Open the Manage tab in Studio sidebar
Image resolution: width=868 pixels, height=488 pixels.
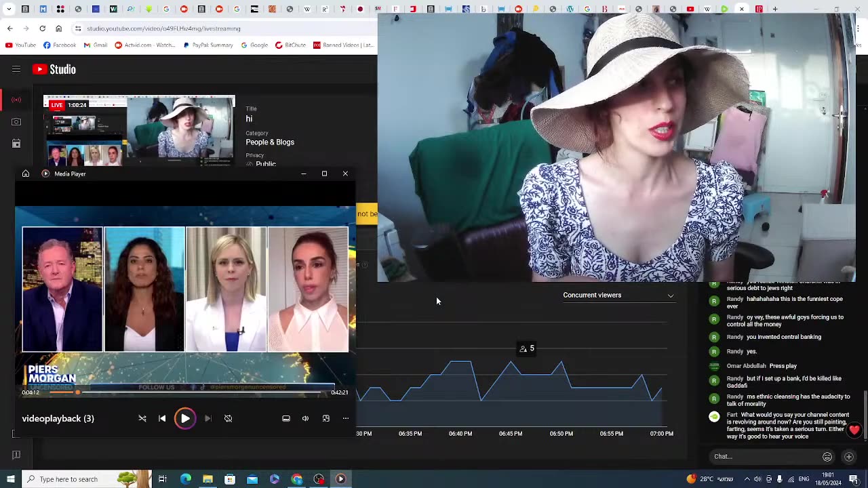[16, 144]
